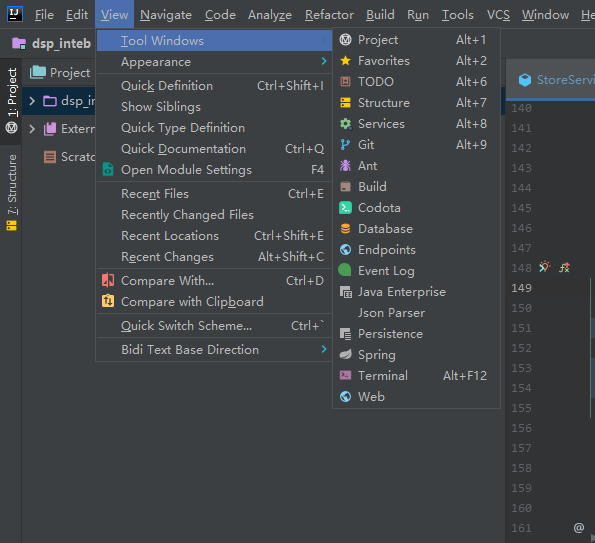Image resolution: width=595 pixels, height=543 pixels.
Task: Choose Recent Changes entry
Action: pyautogui.click(x=214, y=257)
